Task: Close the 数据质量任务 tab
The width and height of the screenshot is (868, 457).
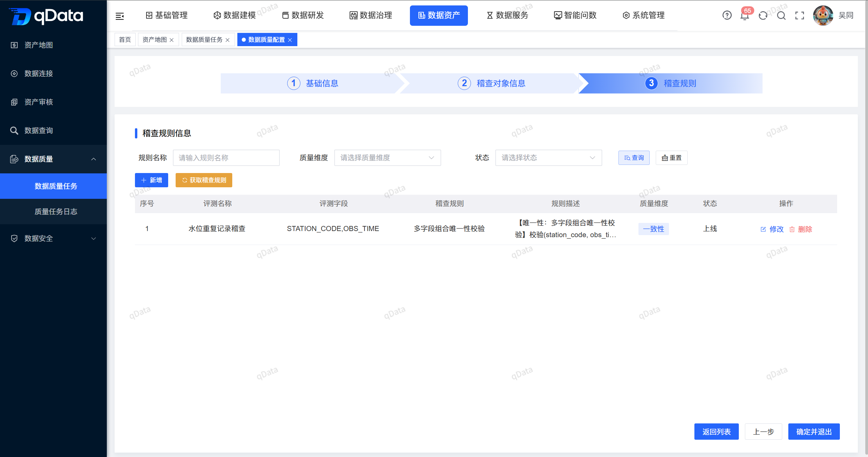Action: [x=228, y=40]
